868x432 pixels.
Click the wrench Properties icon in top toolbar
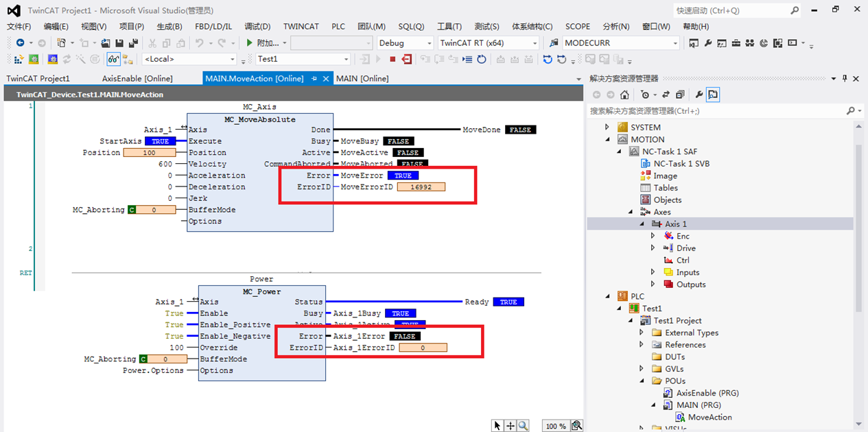click(x=707, y=43)
